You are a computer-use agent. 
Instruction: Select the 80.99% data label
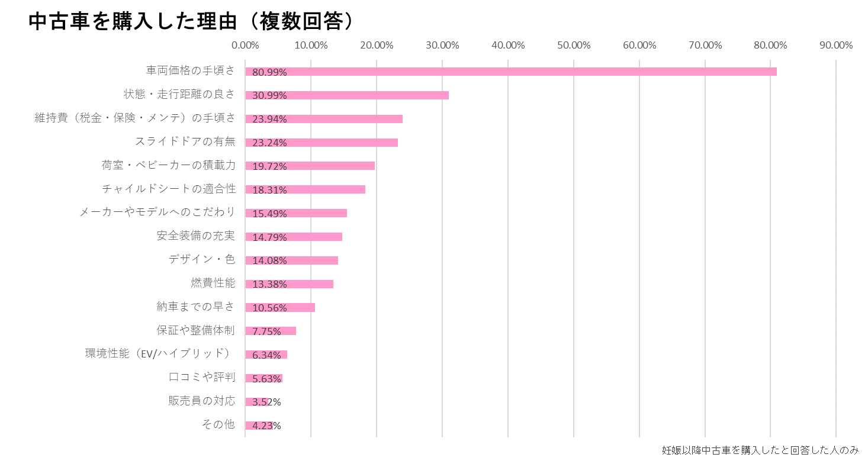[x=269, y=72]
